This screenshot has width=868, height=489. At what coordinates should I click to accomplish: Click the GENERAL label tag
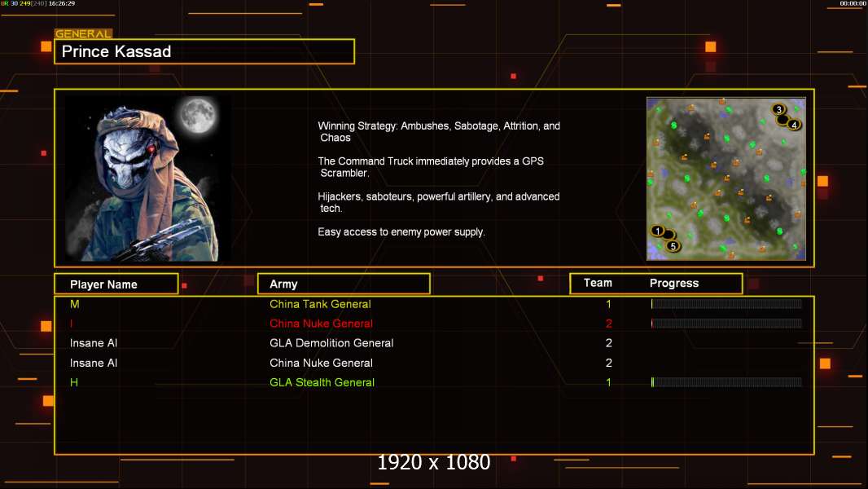pyautogui.click(x=83, y=33)
